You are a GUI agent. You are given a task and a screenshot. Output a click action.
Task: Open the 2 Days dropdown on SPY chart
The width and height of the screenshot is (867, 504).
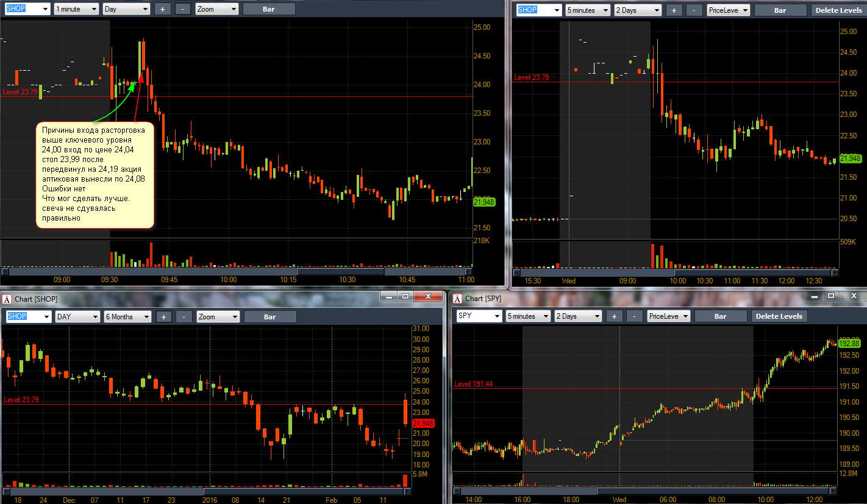tap(578, 316)
